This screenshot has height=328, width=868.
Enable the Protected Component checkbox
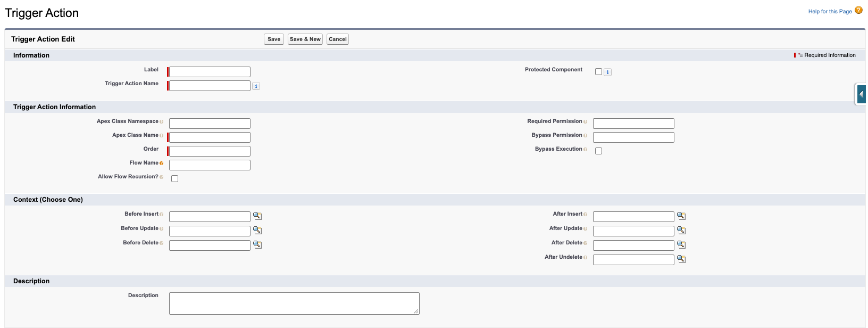[599, 72]
